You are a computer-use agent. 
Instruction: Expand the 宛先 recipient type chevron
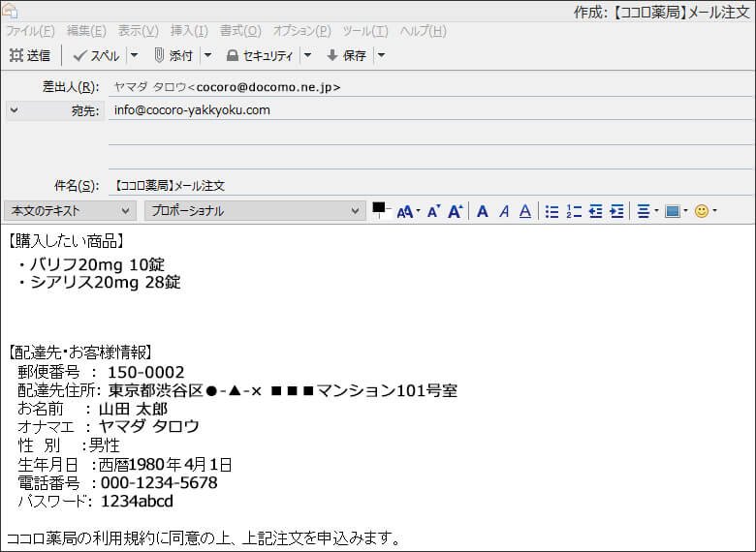click(x=14, y=110)
